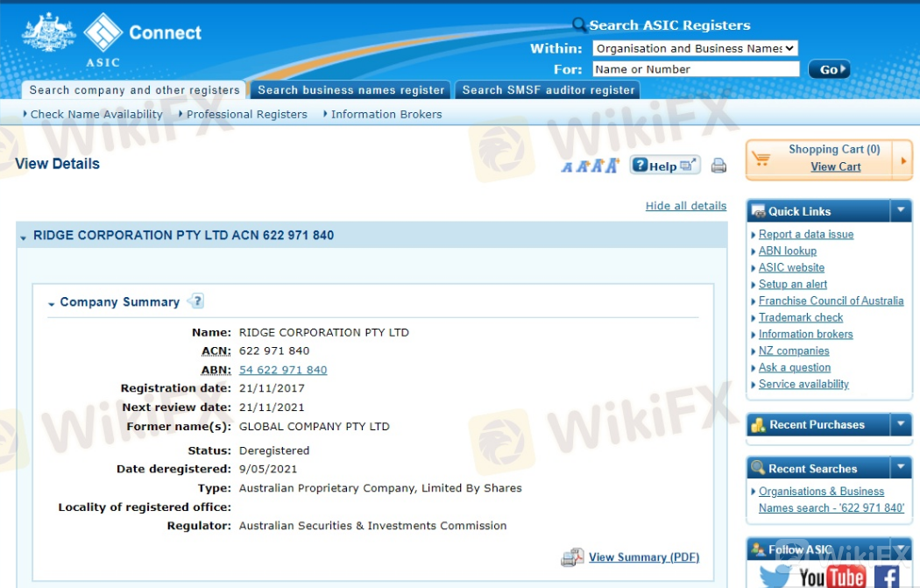This screenshot has height=588, width=920.
Task: Click the Company Summary help question icon
Action: [195, 301]
